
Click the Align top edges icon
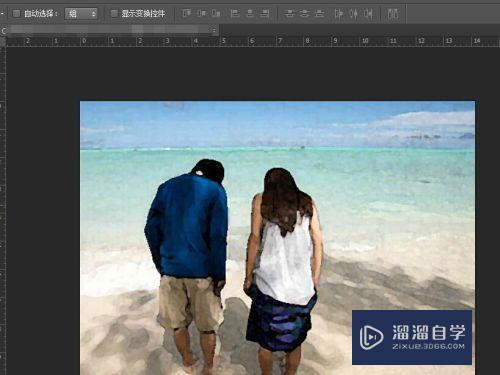pos(187,14)
